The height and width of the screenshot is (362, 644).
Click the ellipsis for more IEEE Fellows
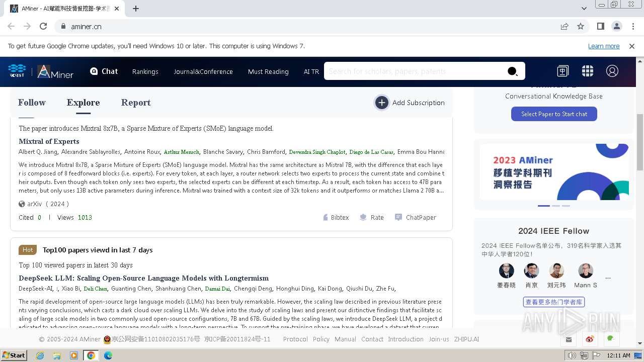[x=608, y=278]
